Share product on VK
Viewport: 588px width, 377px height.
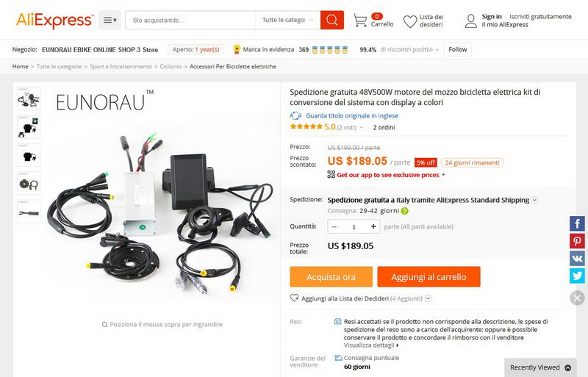(x=577, y=259)
